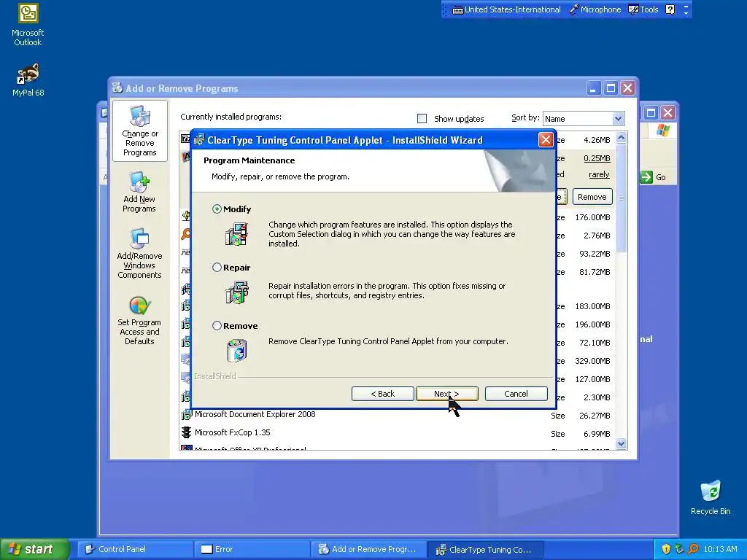Close the background Control Panel window
Image resolution: width=747 pixels, height=560 pixels.
(668, 113)
